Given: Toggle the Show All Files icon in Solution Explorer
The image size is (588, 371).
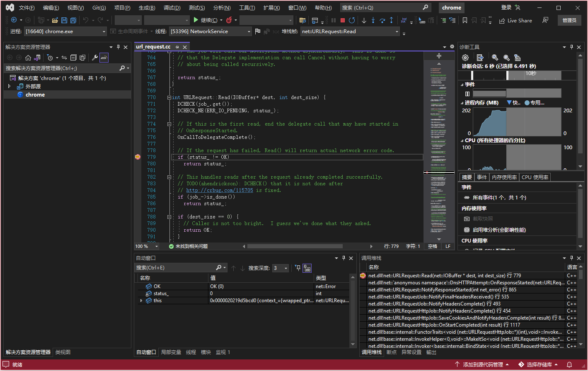Looking at the screenshot, I should (x=82, y=58).
